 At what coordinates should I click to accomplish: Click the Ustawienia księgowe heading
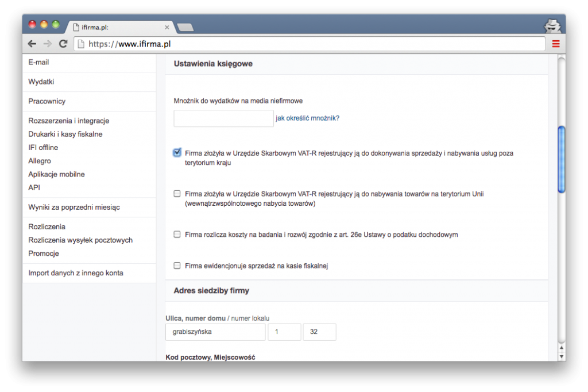tap(213, 64)
